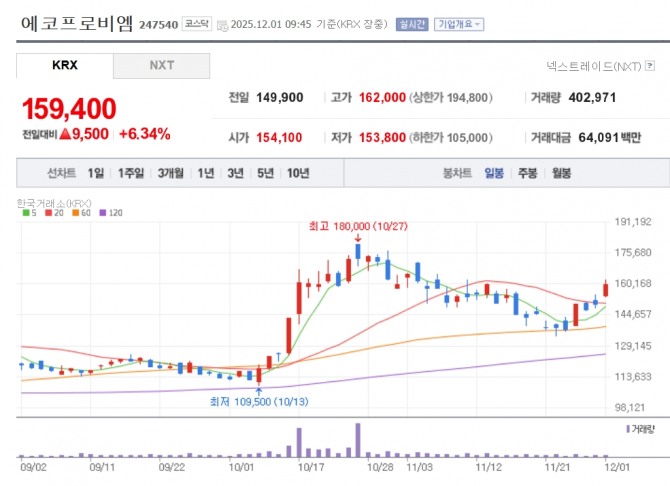Click the 에코프로비엠 stock name heading
Screen dimensions: 670x486
(x=77, y=23)
